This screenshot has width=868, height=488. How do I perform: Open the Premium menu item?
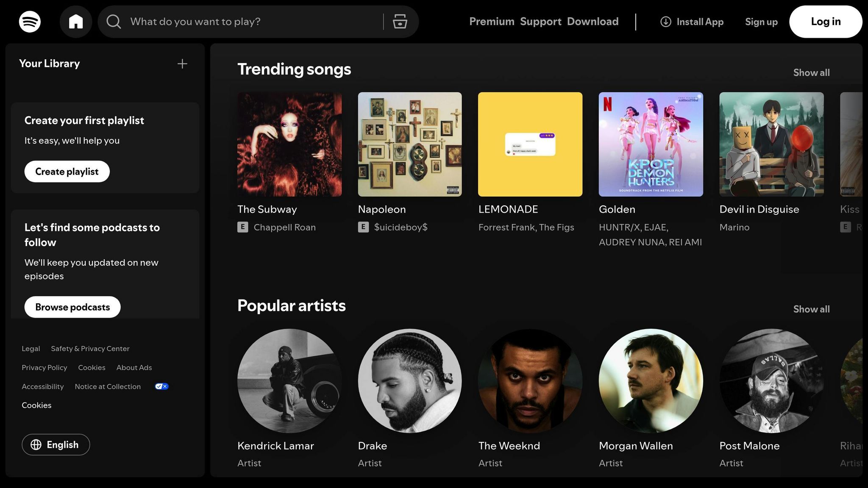click(492, 22)
